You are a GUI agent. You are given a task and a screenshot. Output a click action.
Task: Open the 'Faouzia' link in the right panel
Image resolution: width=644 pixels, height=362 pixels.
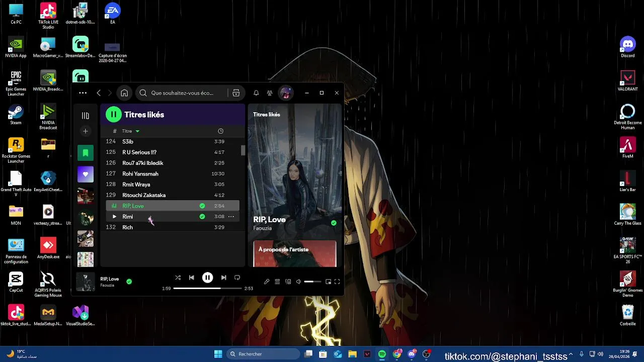262,228
